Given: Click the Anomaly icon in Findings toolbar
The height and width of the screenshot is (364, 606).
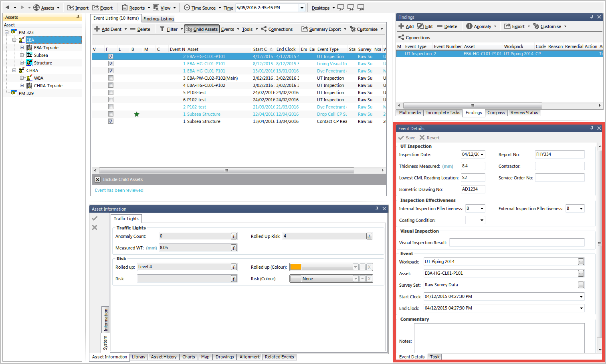Looking at the screenshot, I should pyautogui.click(x=469, y=26).
